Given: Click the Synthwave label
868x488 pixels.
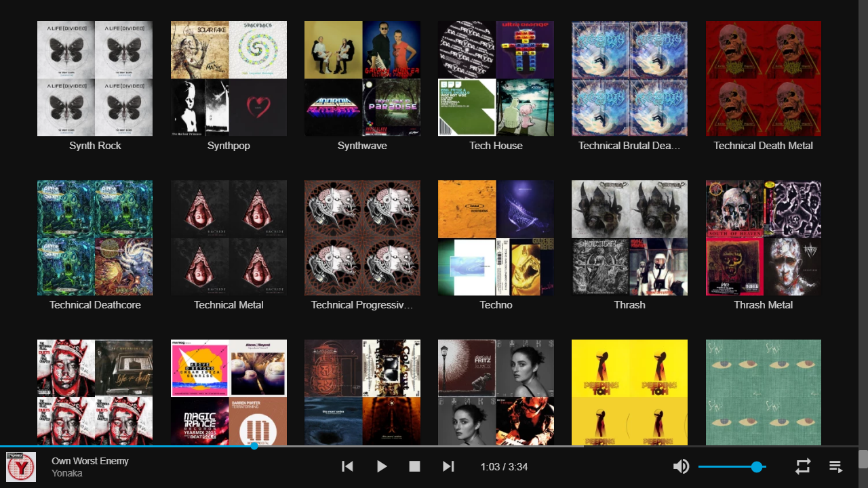Looking at the screenshot, I should coord(362,146).
